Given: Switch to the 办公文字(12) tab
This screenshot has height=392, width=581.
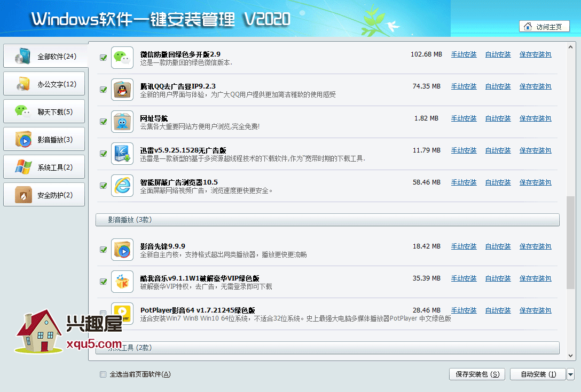Looking at the screenshot, I should [x=44, y=84].
